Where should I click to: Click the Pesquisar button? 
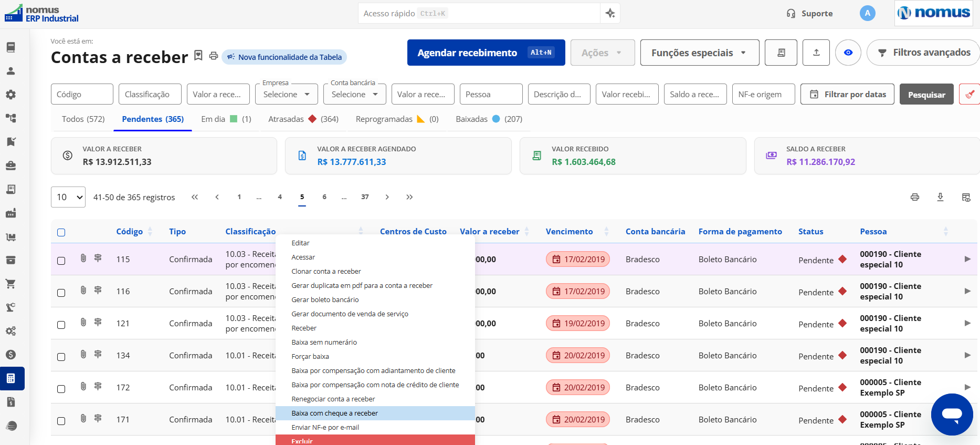click(926, 95)
